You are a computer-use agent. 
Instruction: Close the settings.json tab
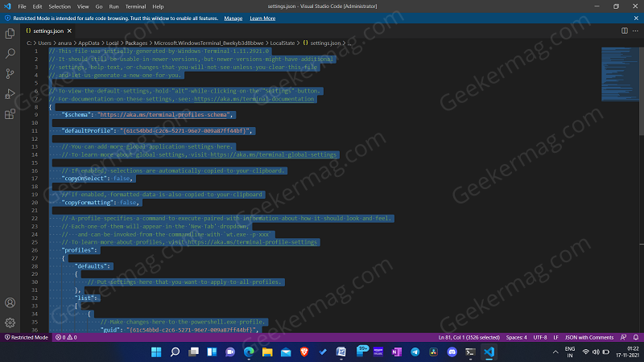coord(69,31)
